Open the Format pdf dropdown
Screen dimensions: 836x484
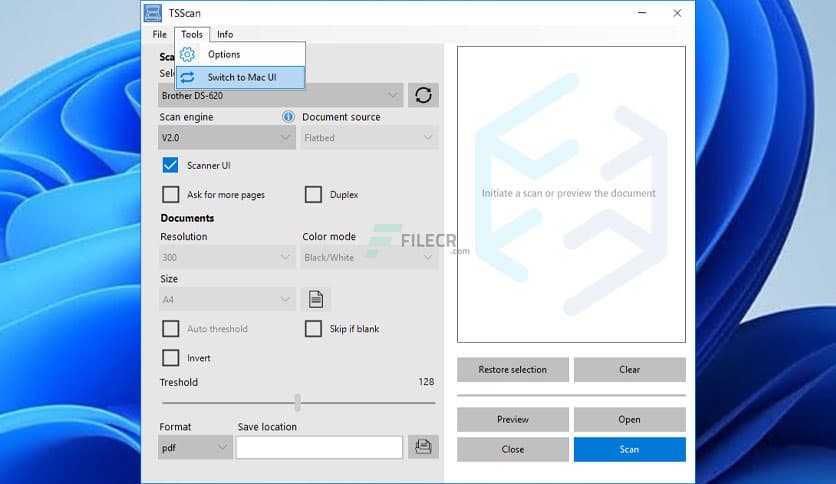pos(195,448)
